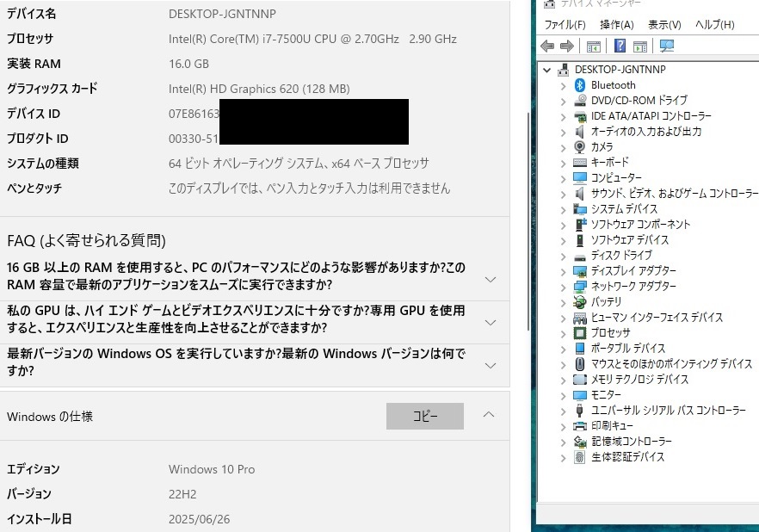Click the インストール日 label
This screenshot has width=759, height=532.
click(x=40, y=519)
